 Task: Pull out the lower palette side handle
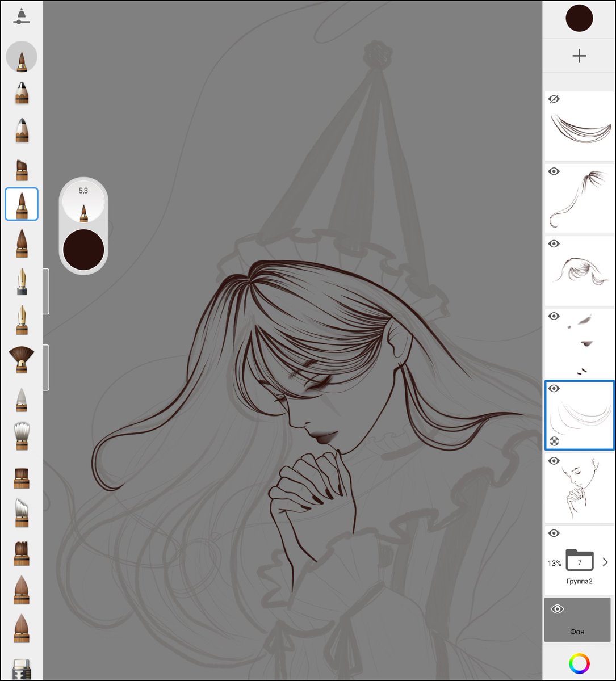click(x=46, y=367)
